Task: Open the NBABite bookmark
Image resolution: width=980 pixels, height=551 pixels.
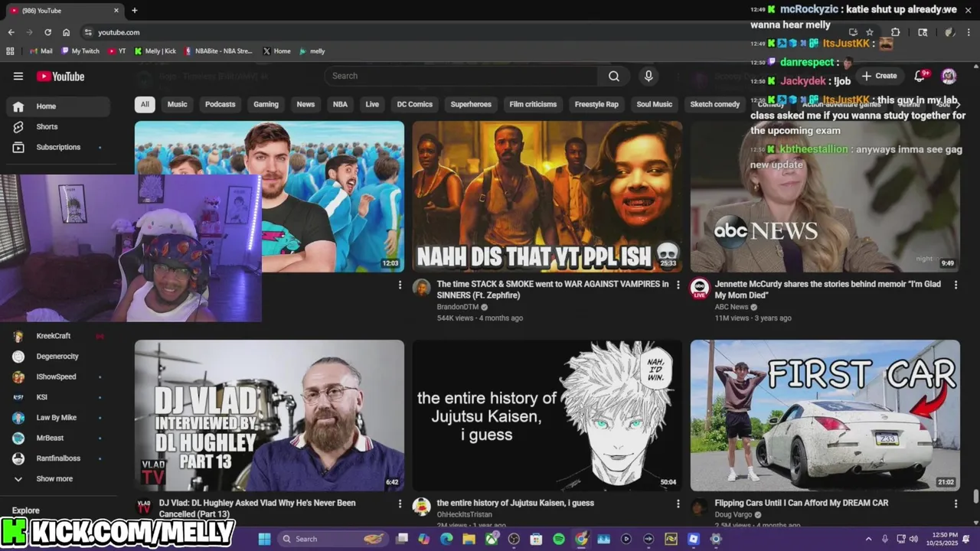Action: 218,51
